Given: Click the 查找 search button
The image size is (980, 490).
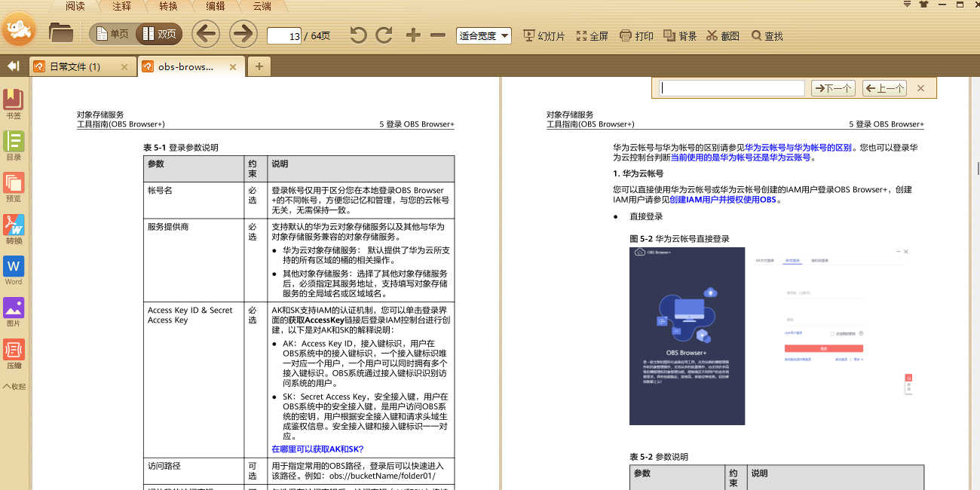Looking at the screenshot, I should pyautogui.click(x=766, y=35).
